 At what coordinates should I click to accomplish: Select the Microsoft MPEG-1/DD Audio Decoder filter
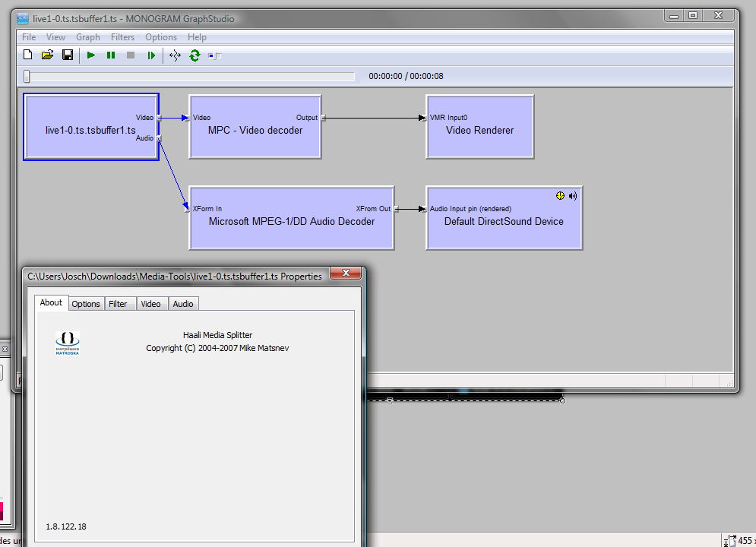pyautogui.click(x=292, y=218)
